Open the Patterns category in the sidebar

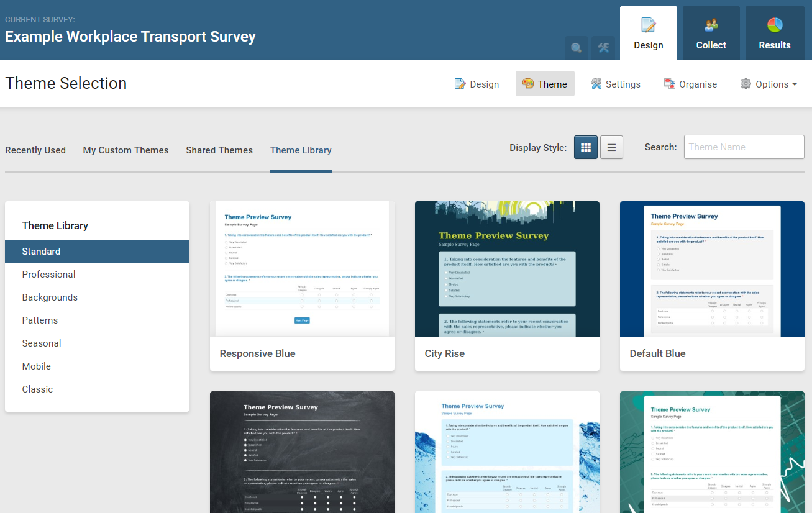pos(40,320)
